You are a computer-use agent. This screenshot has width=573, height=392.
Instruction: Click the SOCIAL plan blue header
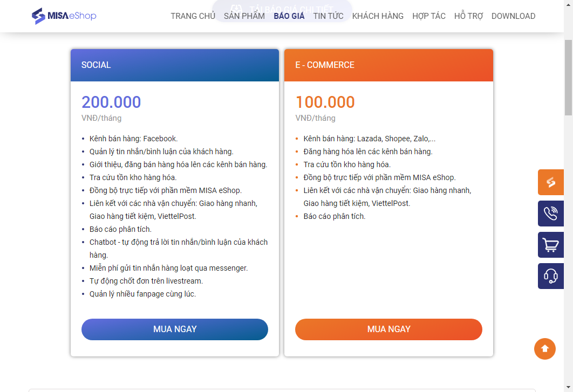(175, 65)
